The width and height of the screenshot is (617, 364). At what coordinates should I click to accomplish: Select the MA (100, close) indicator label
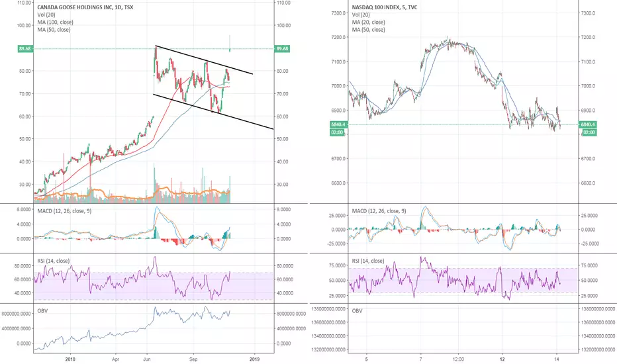tap(55, 22)
